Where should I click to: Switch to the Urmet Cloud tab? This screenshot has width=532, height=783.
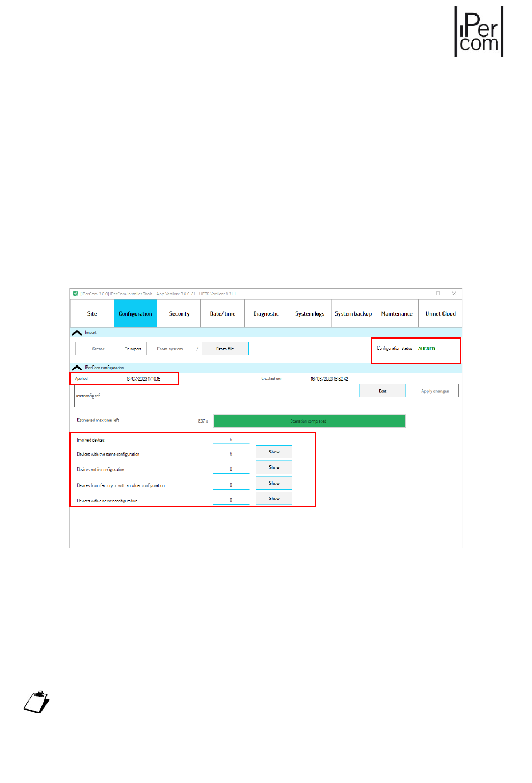point(440,314)
